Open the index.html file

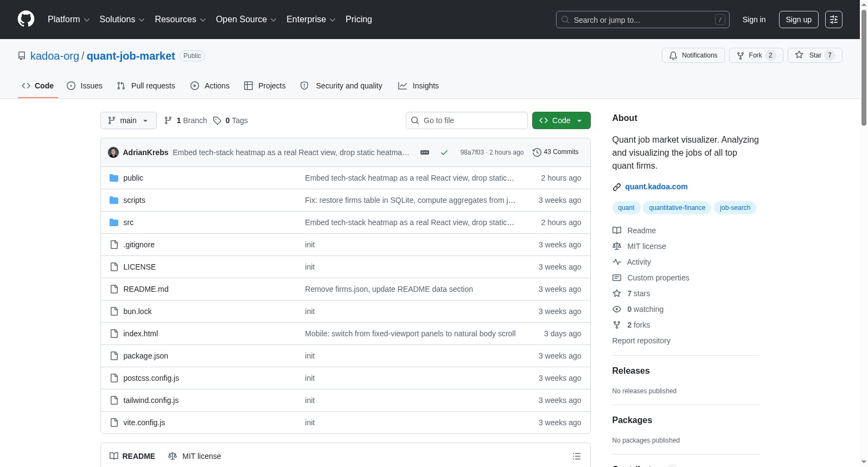click(141, 334)
